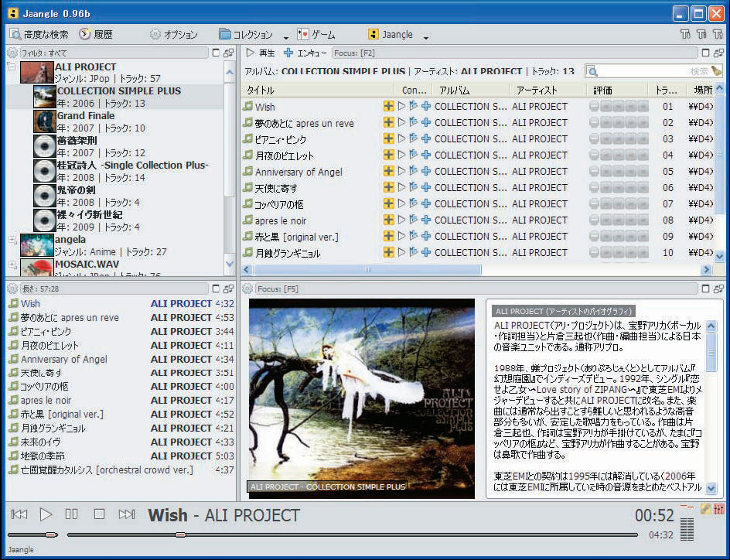Expand the MOSAIC.WAV artist node

click(x=12, y=265)
